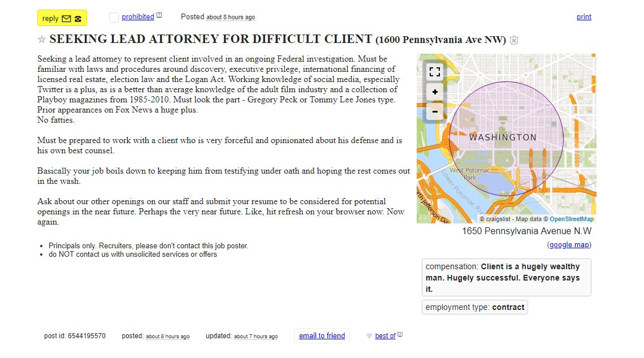Click the envelope icon in the reply button
The height and width of the screenshot is (358, 644).
tap(66, 19)
